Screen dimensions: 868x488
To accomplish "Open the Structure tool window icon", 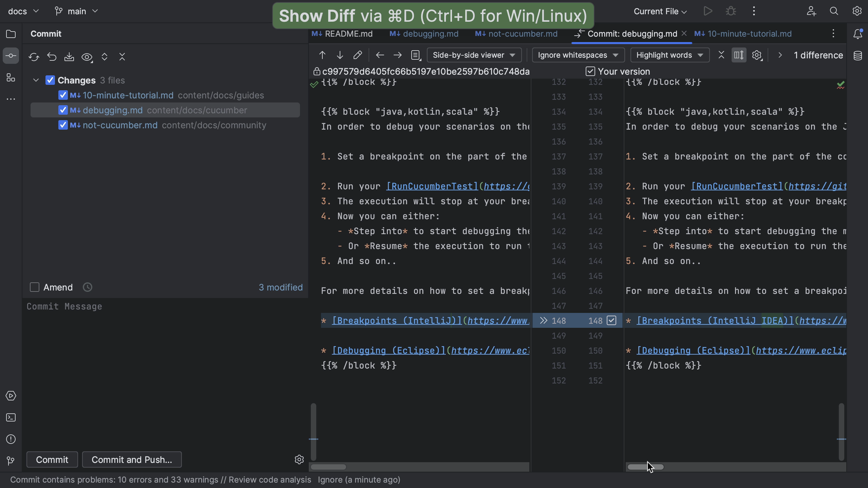I will (x=11, y=78).
